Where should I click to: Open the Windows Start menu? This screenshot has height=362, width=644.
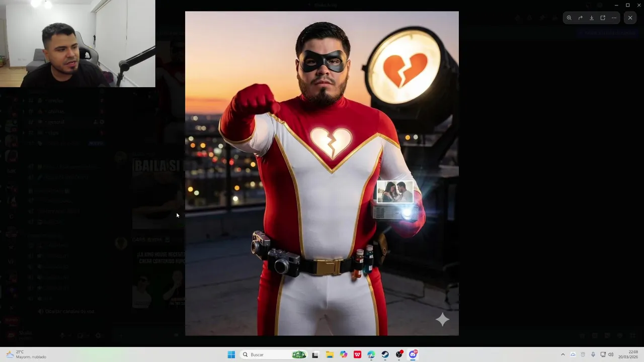(x=231, y=354)
